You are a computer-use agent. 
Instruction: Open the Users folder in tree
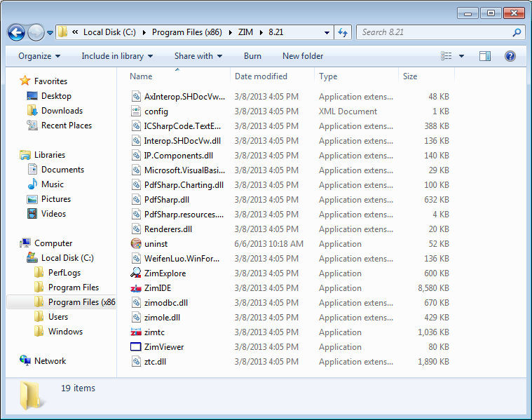click(58, 317)
